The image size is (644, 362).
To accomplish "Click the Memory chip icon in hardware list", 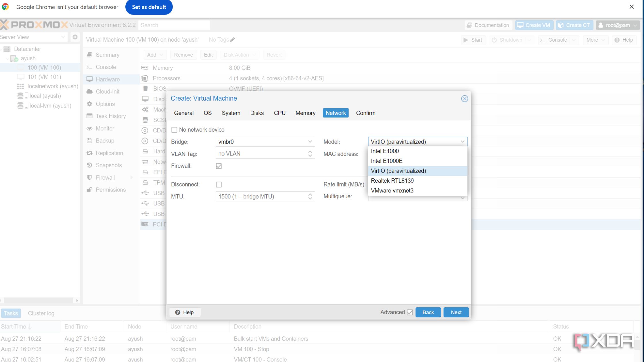I will click(x=145, y=68).
